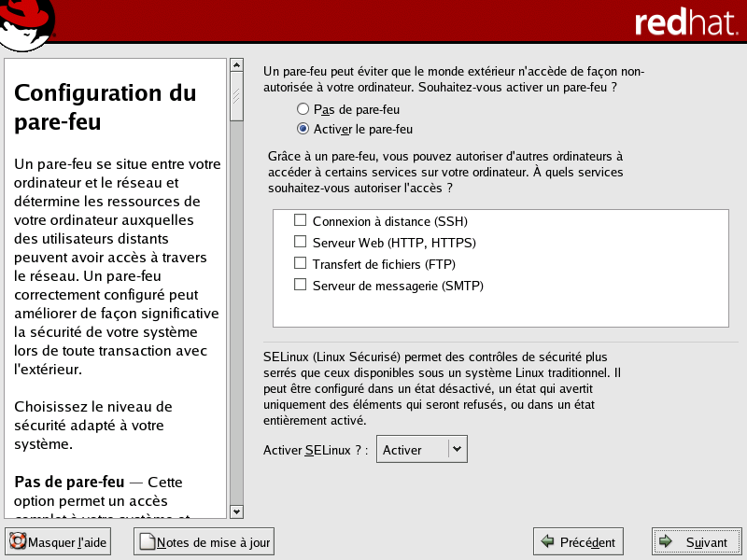
Task: Enable Connexion à distance (SSH) checkbox
Action: point(301,221)
